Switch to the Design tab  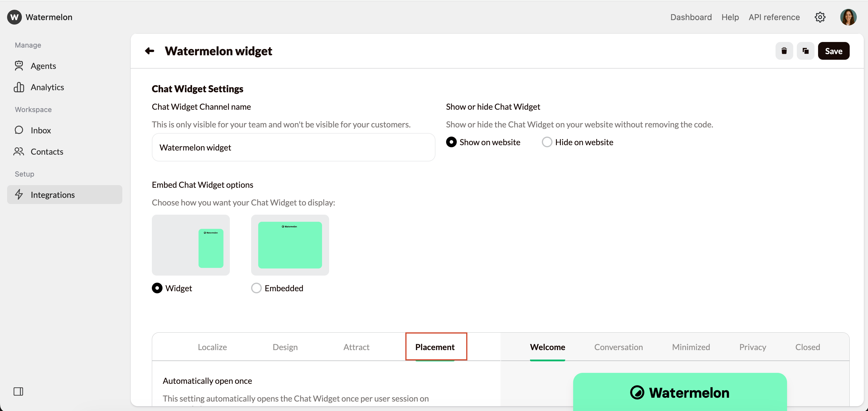[285, 347]
